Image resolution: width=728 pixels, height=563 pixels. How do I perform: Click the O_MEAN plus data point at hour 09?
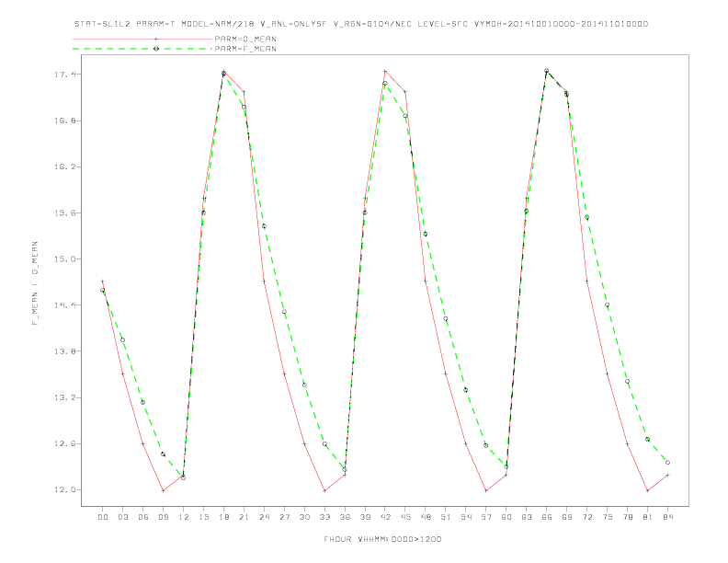coord(163,490)
